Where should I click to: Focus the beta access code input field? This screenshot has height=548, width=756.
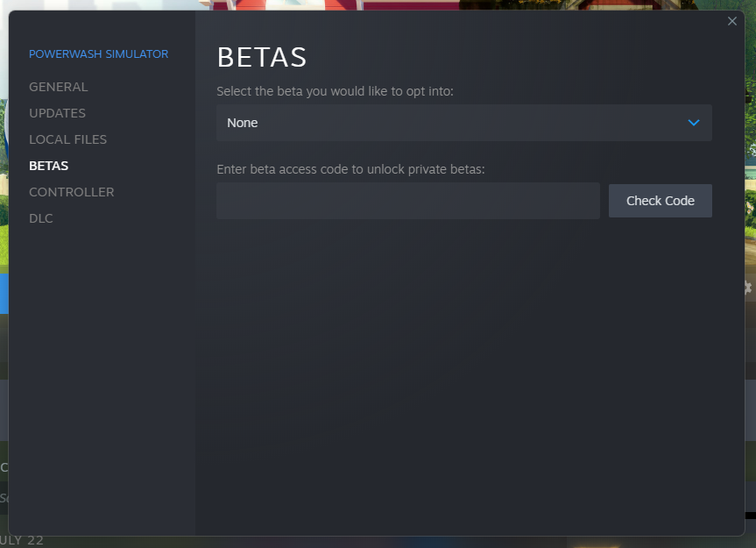(407, 201)
